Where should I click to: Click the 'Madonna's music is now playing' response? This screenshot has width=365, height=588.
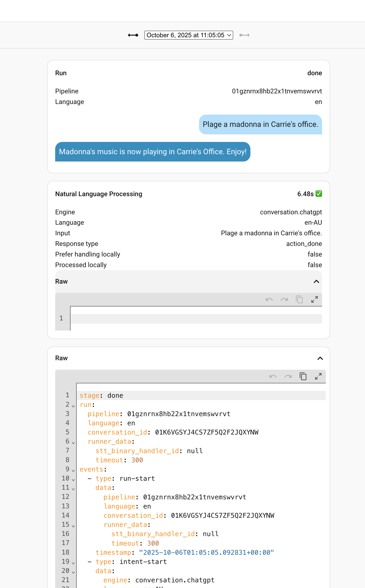point(153,152)
